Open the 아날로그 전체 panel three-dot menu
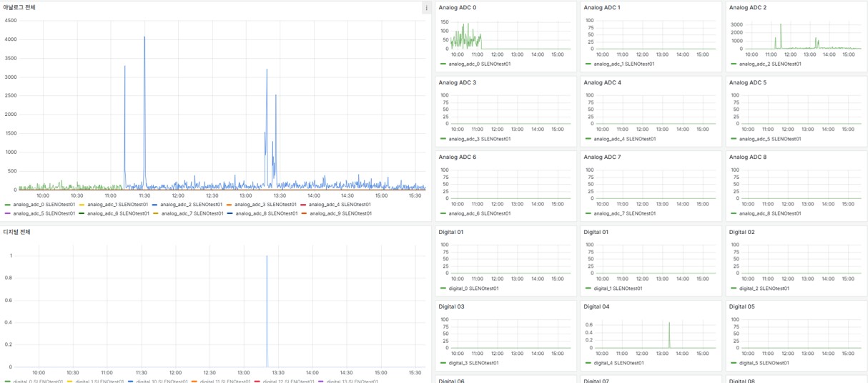Viewport: 868px width, 383px height. pyautogui.click(x=426, y=8)
